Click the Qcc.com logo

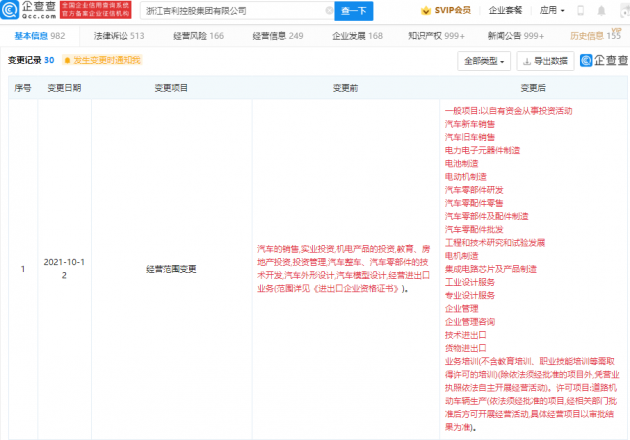point(28,10)
